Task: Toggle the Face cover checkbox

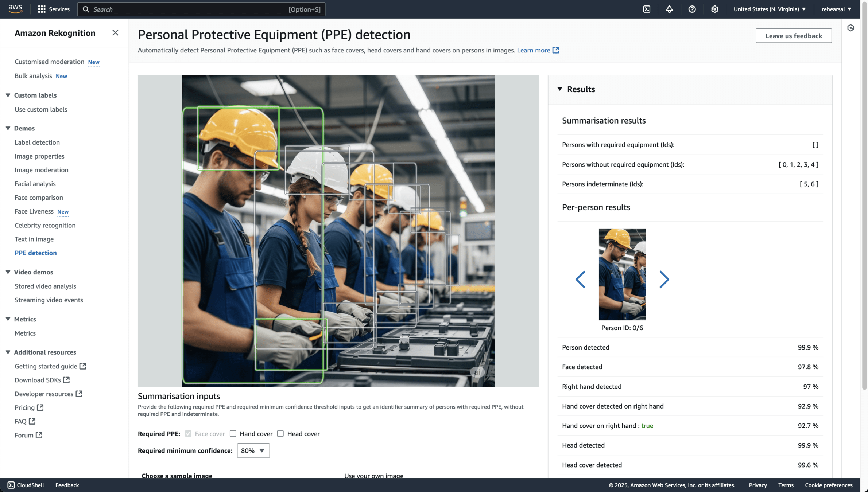Action: click(188, 433)
